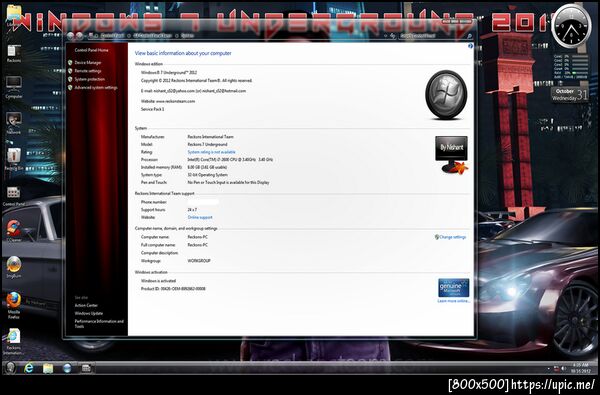Launch ImgBurn from the desktop

[14, 267]
